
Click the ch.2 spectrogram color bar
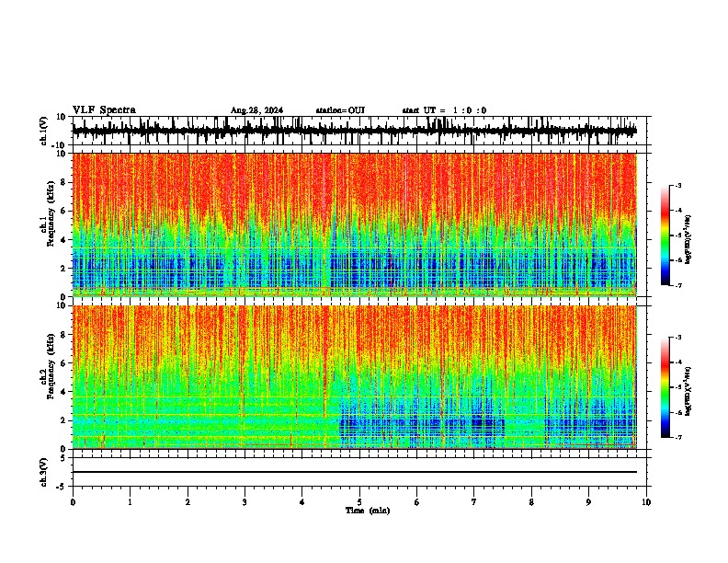[x=665, y=387]
